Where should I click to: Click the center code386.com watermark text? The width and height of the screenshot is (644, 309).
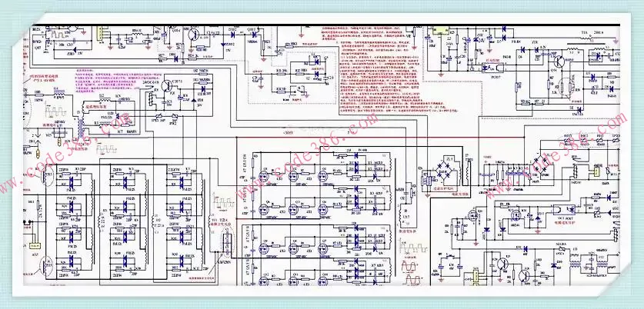click(x=306, y=154)
